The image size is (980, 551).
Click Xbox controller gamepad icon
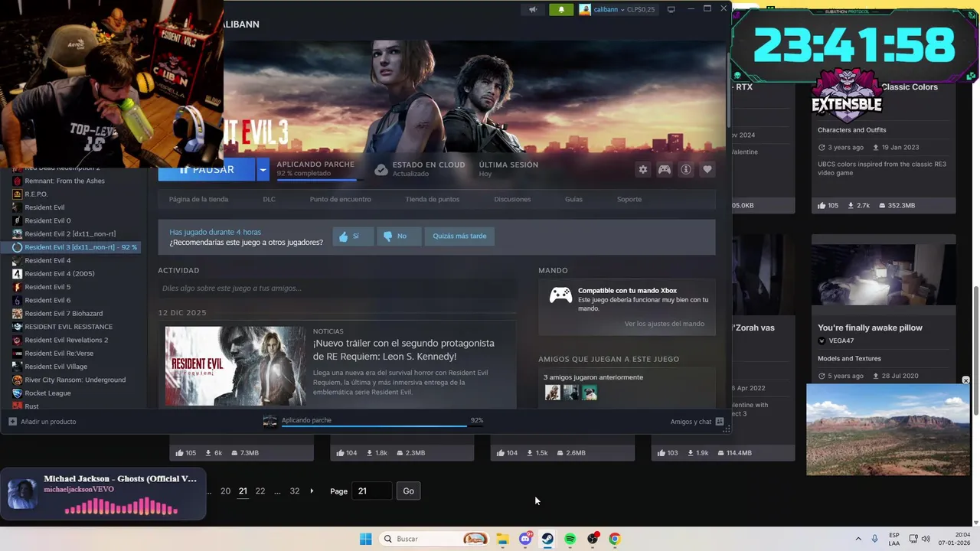(560, 295)
